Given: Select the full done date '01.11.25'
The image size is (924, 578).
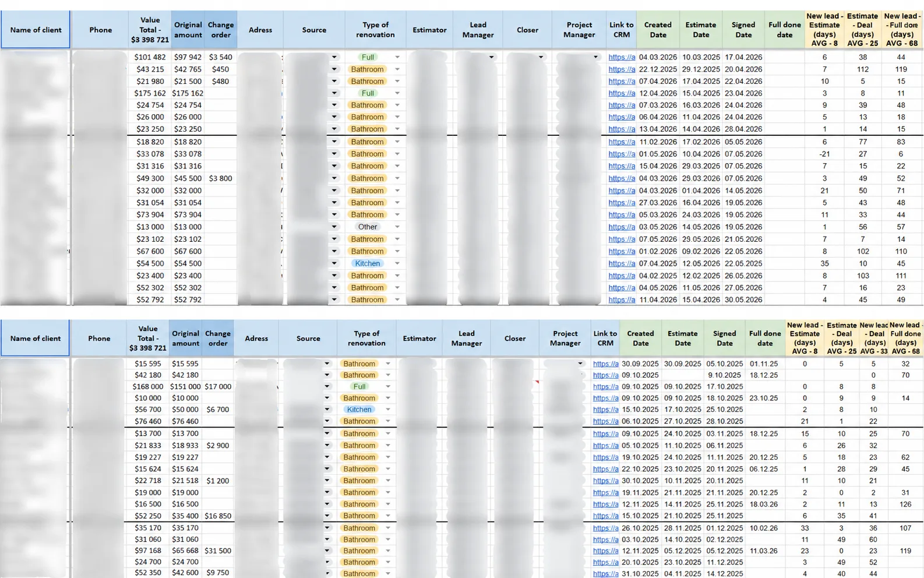Looking at the screenshot, I should [765, 364].
